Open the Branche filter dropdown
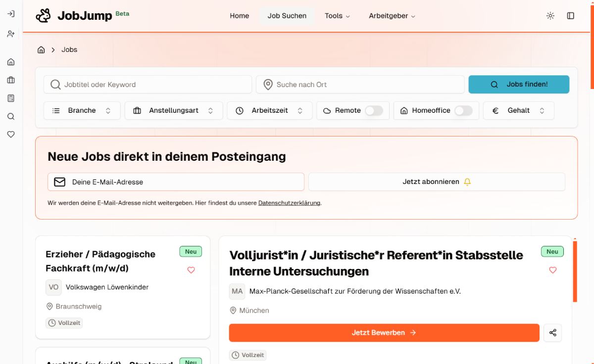This screenshot has height=364, width=594. click(82, 111)
